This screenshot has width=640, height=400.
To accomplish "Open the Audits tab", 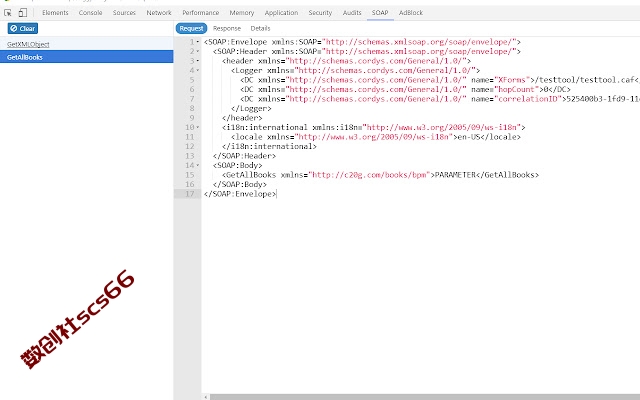I will point(352,13).
